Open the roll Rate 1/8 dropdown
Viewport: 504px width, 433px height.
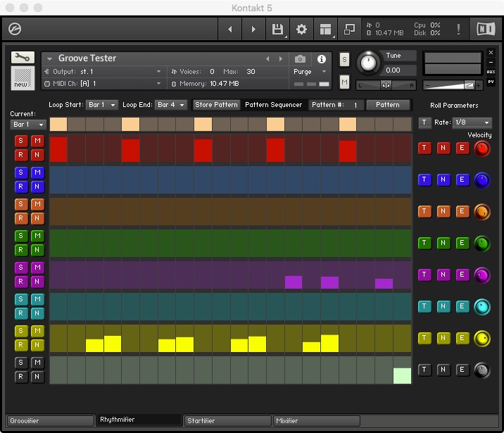pyautogui.click(x=470, y=123)
